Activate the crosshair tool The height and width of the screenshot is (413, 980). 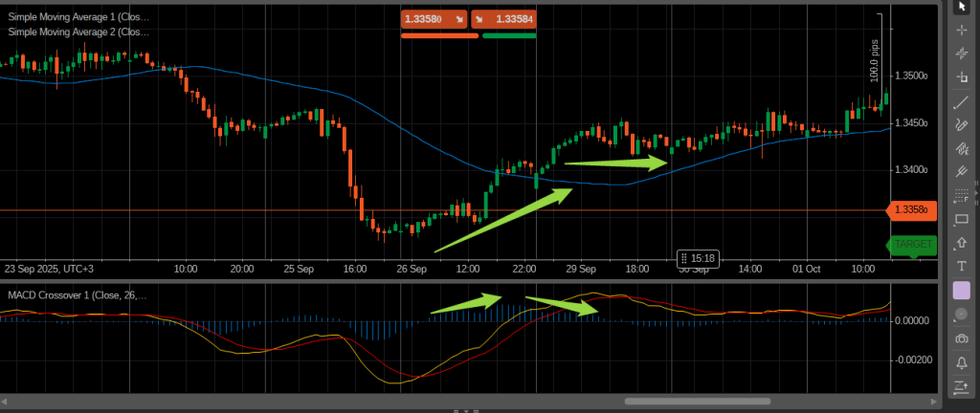point(962,30)
